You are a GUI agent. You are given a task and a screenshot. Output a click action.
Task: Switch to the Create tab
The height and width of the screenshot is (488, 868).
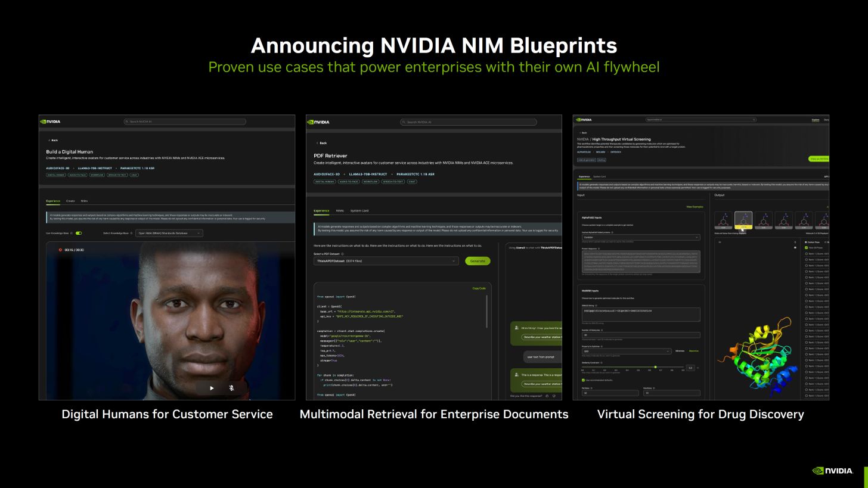(x=70, y=201)
